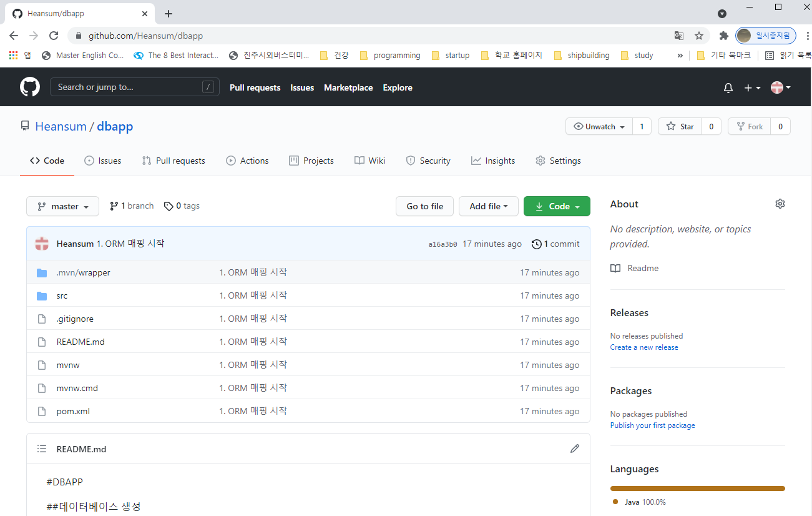Click the .gitignore file icon
The width and height of the screenshot is (812, 516).
tap(42, 319)
